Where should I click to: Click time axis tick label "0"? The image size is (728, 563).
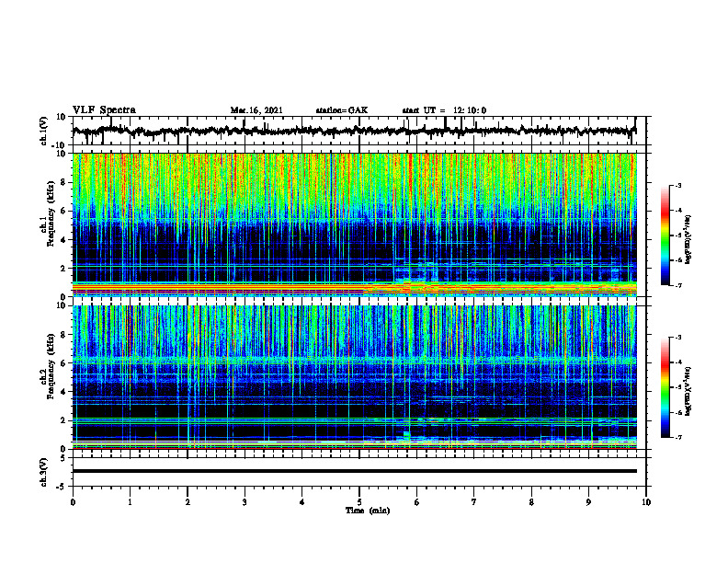[73, 502]
